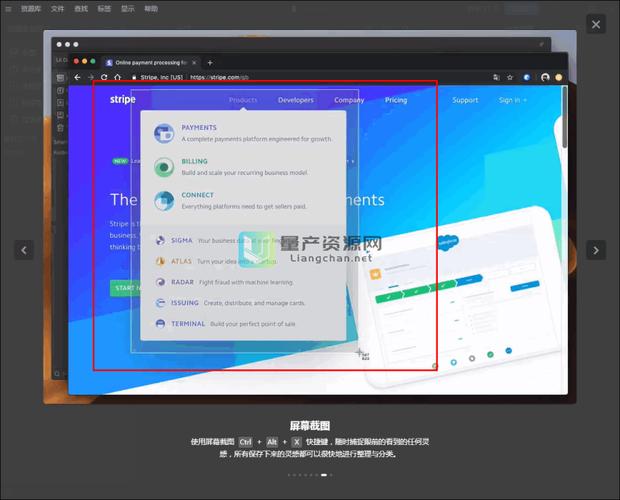620x500 pixels.
Task: Click the browser home icon in the tutorial image
Action: [117, 77]
